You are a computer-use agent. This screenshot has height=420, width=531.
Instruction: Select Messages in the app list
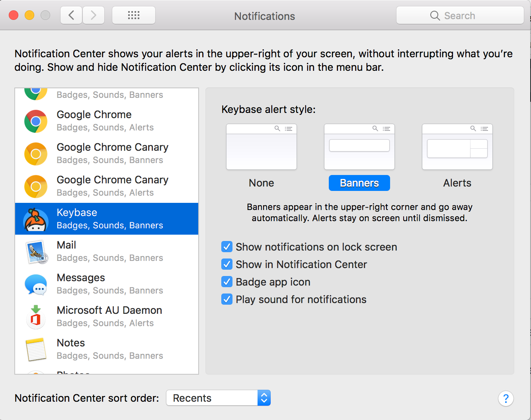107,284
